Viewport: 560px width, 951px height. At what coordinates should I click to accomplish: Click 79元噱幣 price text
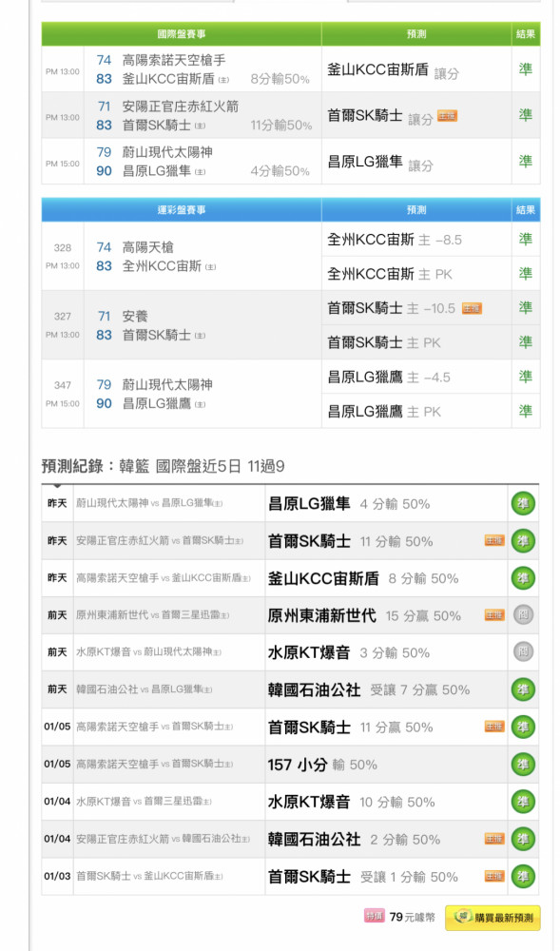point(412,917)
